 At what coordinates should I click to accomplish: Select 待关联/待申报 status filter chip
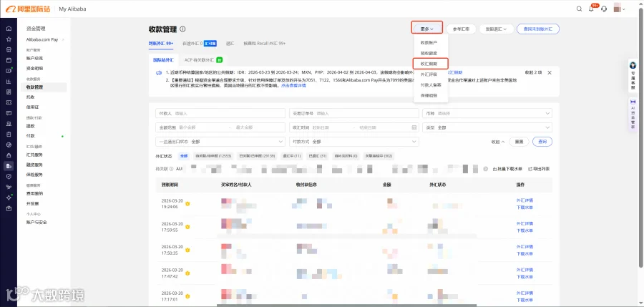point(213,156)
